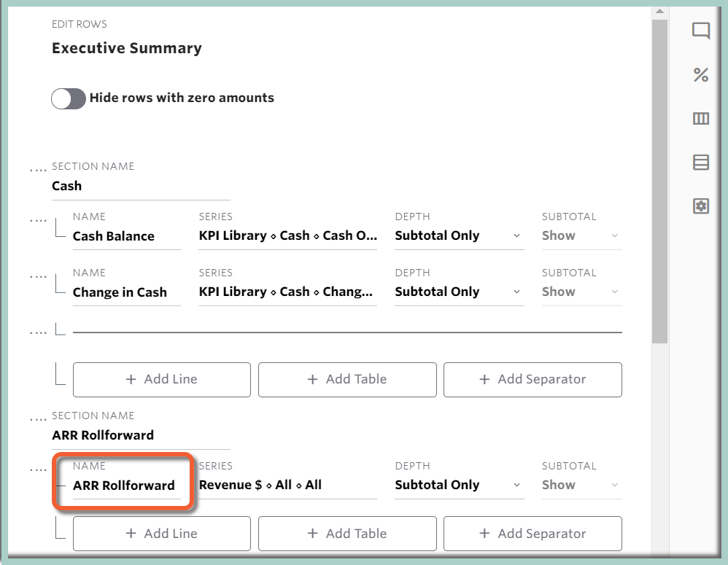Open Subtotal Show dropdown for ARR Rollforward
The image size is (728, 565).
pos(581,484)
